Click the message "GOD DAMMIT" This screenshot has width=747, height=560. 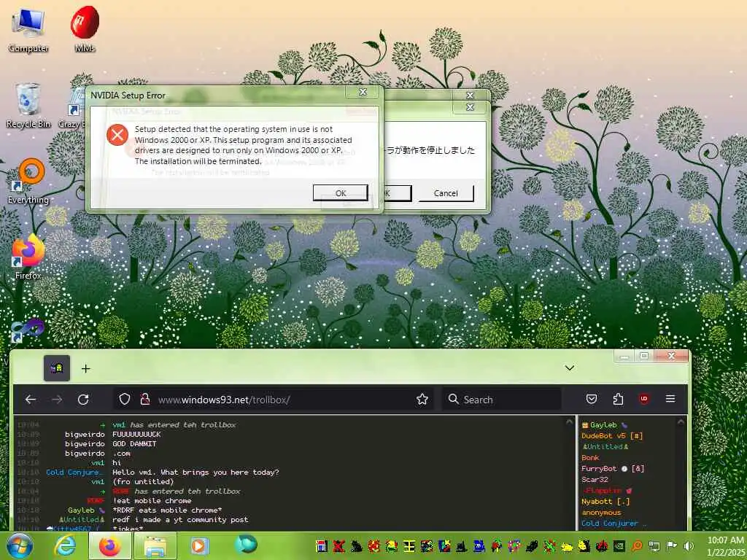pyautogui.click(x=134, y=444)
